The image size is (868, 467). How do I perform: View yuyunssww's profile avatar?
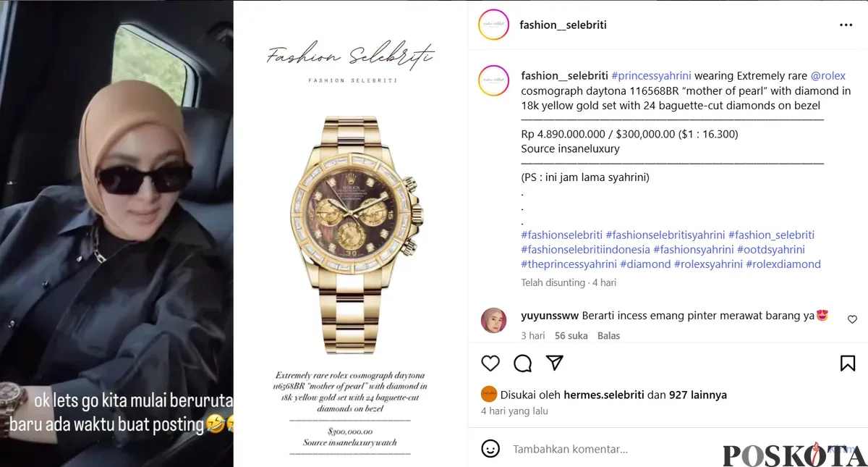click(x=493, y=319)
